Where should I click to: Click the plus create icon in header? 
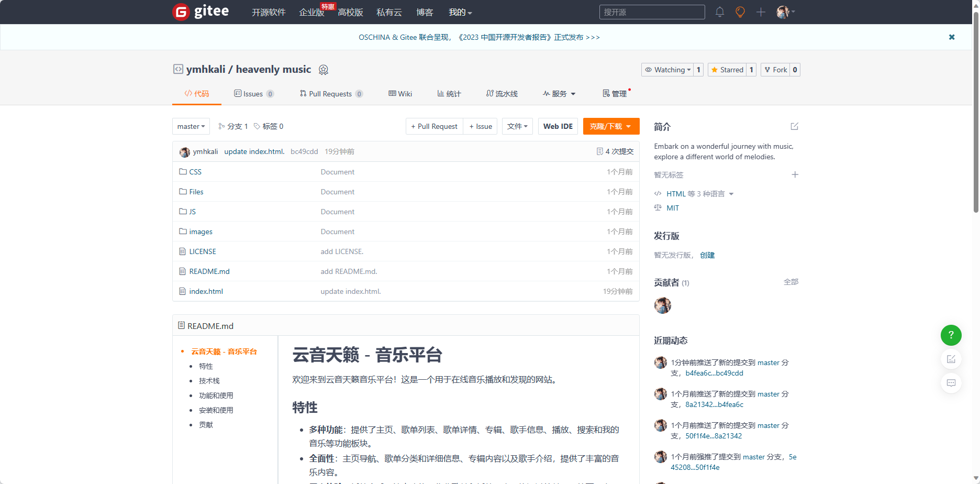(761, 12)
